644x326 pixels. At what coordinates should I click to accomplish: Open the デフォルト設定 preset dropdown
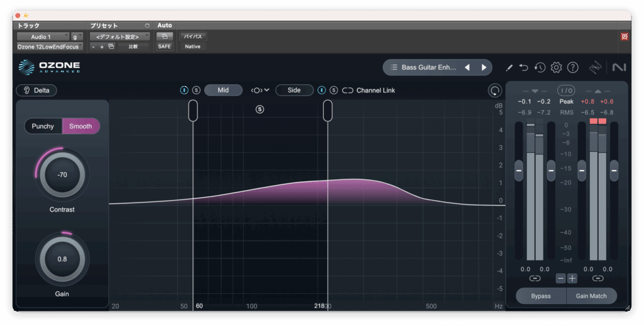(119, 37)
